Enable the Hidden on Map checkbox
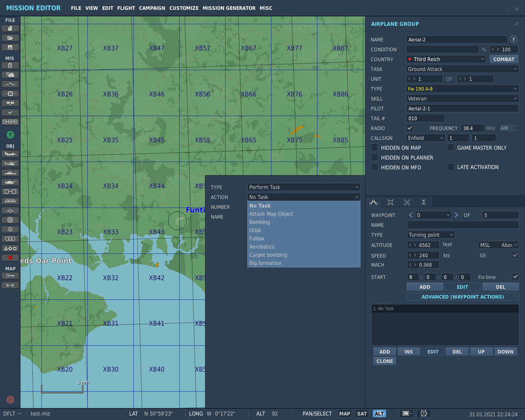Viewport: 525px width, 420px height. click(374, 148)
